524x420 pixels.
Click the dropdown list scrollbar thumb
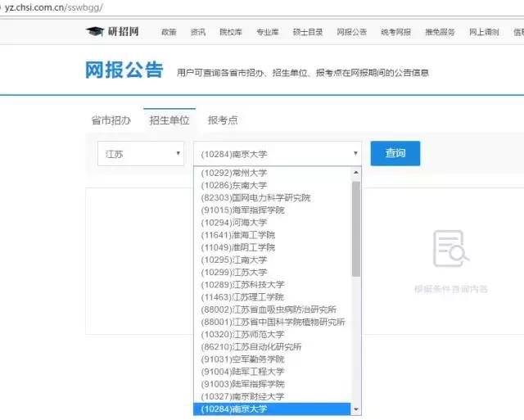click(x=356, y=229)
